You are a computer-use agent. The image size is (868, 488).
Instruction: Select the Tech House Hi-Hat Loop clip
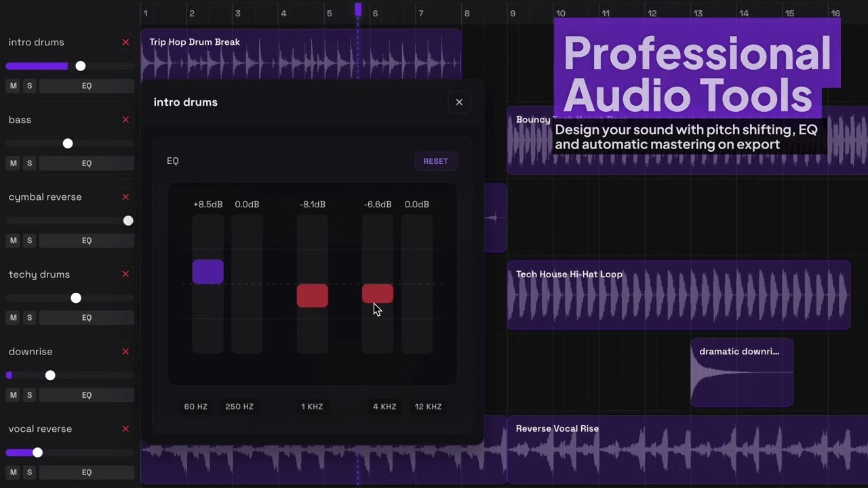tap(678, 296)
